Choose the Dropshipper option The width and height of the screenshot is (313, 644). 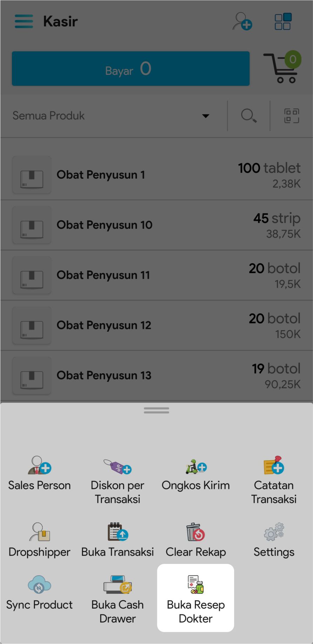[x=39, y=540]
